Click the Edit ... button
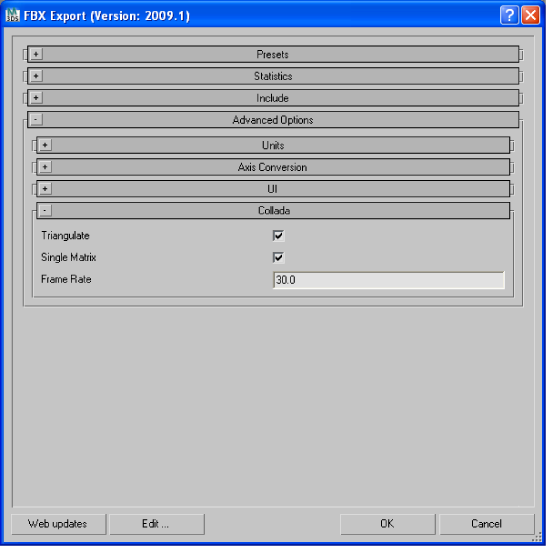The width and height of the screenshot is (546, 546). 157,524
